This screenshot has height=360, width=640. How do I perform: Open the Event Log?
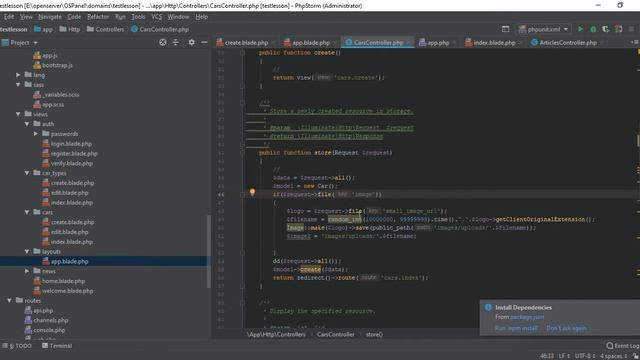coord(623,346)
